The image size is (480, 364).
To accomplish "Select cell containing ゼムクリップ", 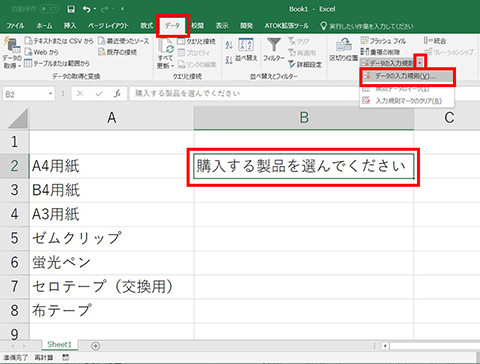I will pyautogui.click(x=112, y=238).
